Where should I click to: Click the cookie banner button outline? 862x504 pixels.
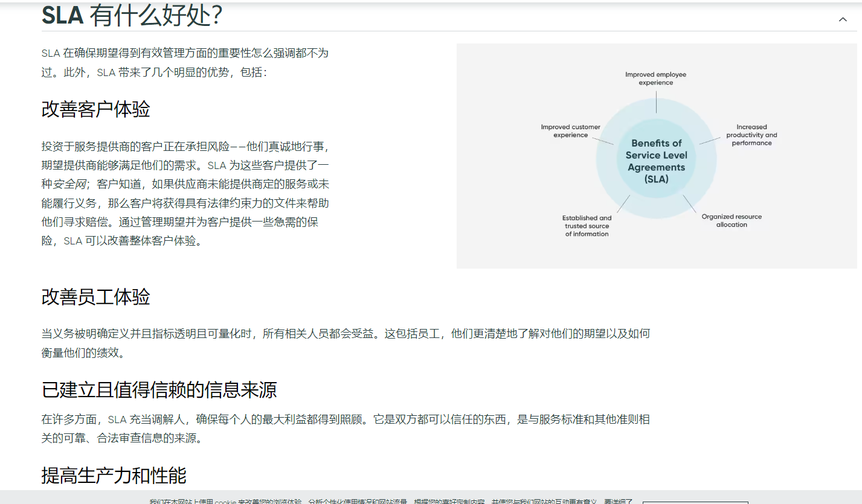695,502
